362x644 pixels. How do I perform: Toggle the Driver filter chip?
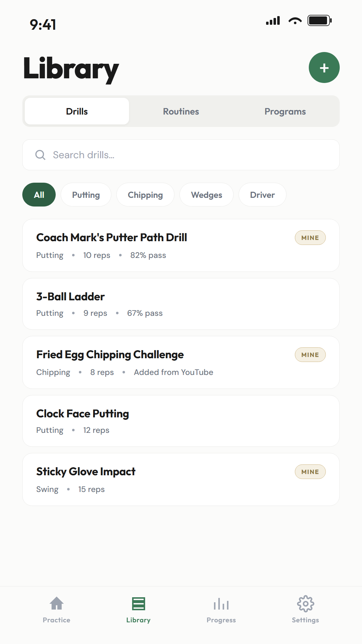[262, 195]
